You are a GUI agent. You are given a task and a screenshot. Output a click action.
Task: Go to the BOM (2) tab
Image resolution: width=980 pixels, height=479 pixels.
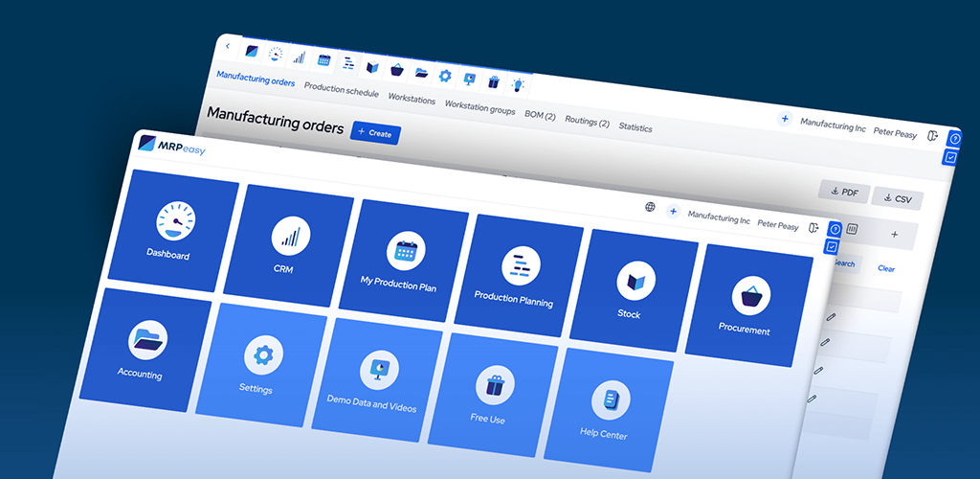pos(540,115)
